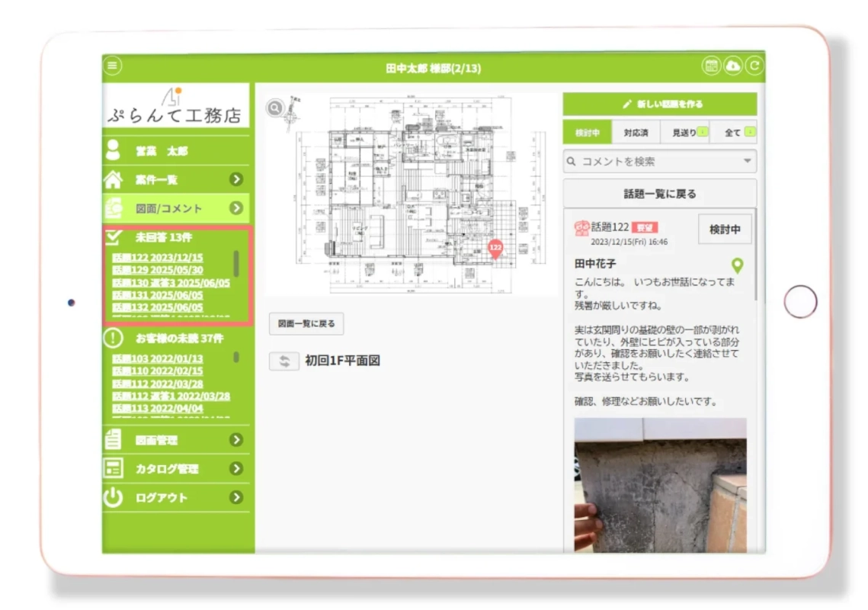Open link 話題113 2022/04/04

pos(158,409)
